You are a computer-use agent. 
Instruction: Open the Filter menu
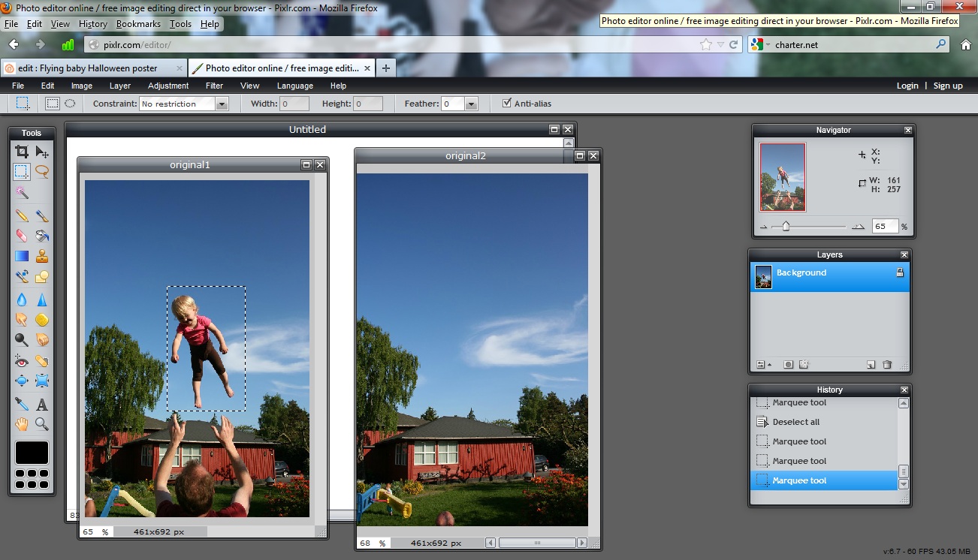pyautogui.click(x=214, y=86)
